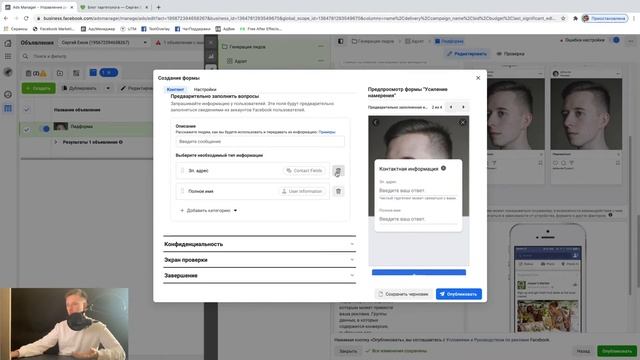
Task: Go to next form preview page
Action: 463,107
